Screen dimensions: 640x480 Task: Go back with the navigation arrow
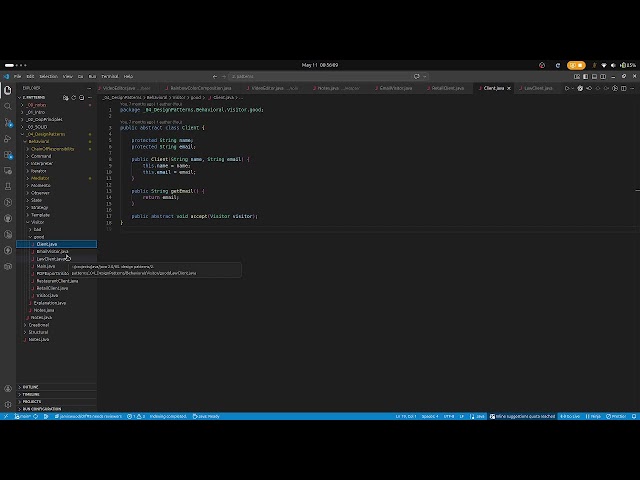[x=215, y=76]
